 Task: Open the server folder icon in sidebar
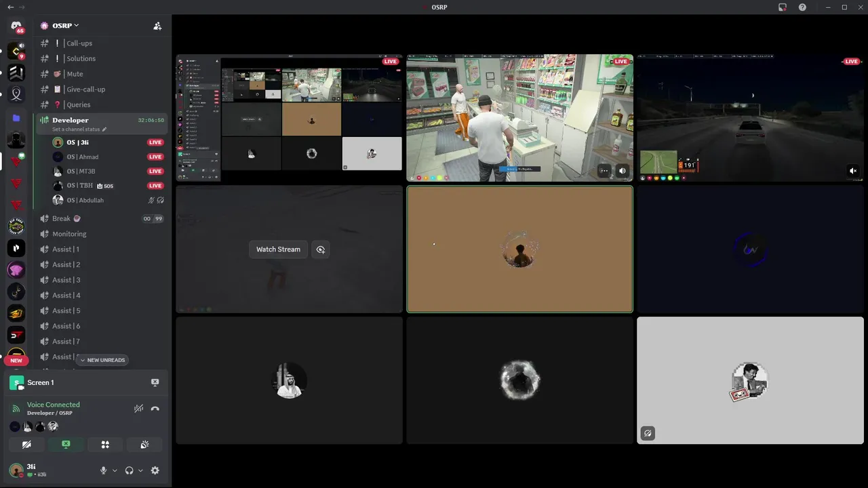pyautogui.click(x=16, y=118)
